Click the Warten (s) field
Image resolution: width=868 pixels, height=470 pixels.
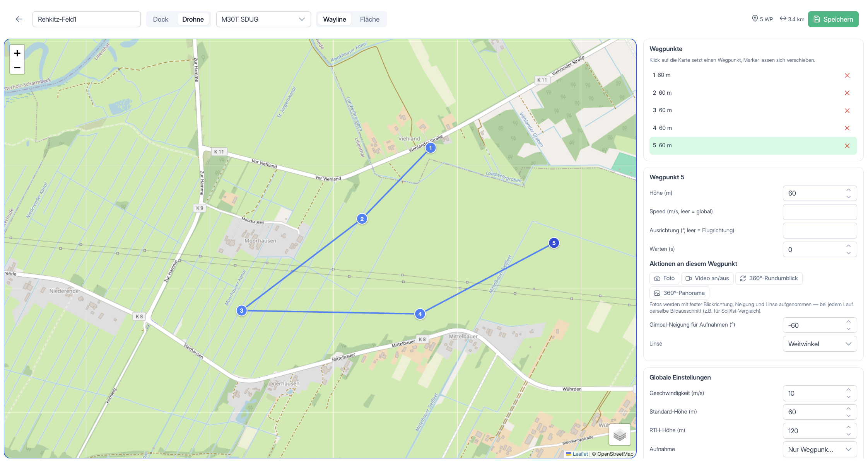820,250
